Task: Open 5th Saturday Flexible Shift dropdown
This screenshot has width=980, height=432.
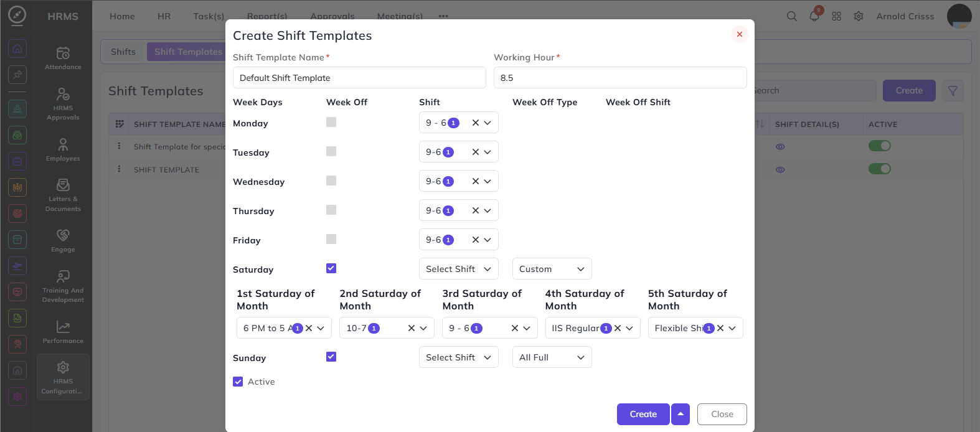Action: point(695,328)
